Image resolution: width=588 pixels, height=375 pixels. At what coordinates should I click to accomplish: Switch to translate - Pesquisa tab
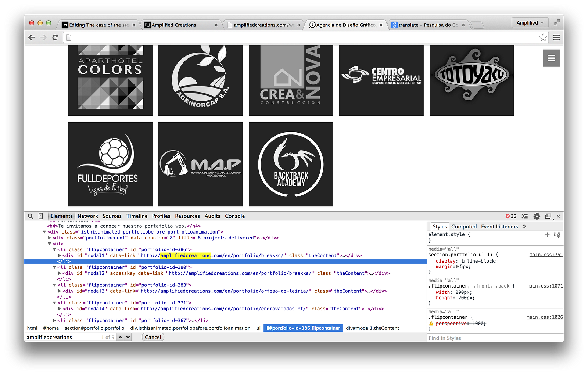tap(428, 25)
